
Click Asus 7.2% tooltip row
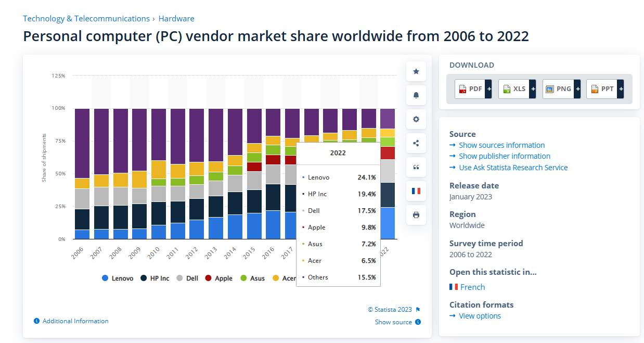click(x=339, y=244)
